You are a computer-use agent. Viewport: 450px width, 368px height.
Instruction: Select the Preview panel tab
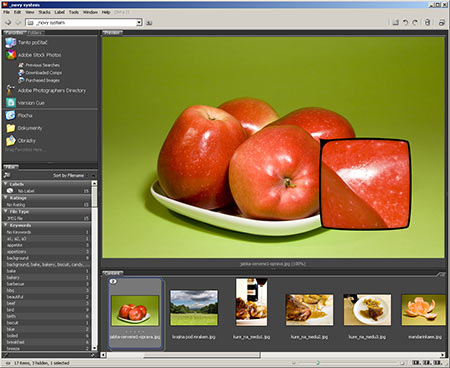click(x=112, y=33)
